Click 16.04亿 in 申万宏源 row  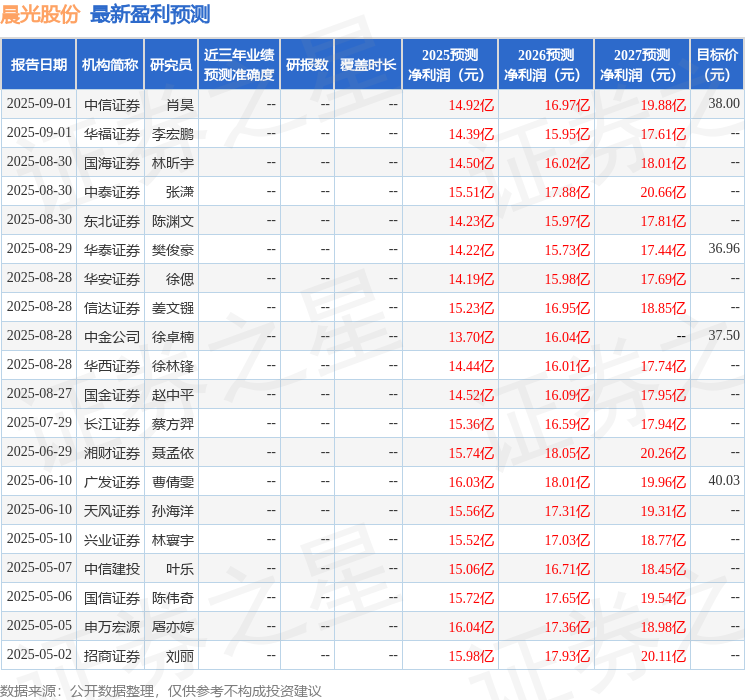pyautogui.click(x=471, y=627)
